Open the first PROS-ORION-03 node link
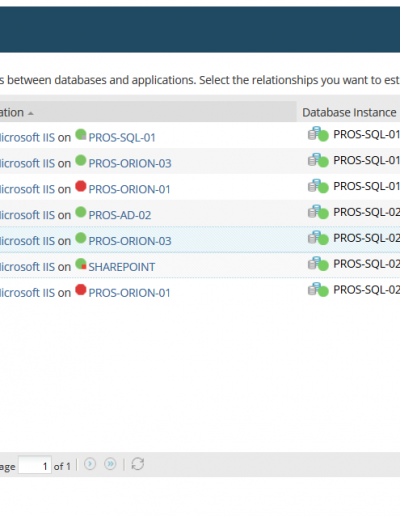This screenshot has height=516, width=400. click(x=130, y=163)
